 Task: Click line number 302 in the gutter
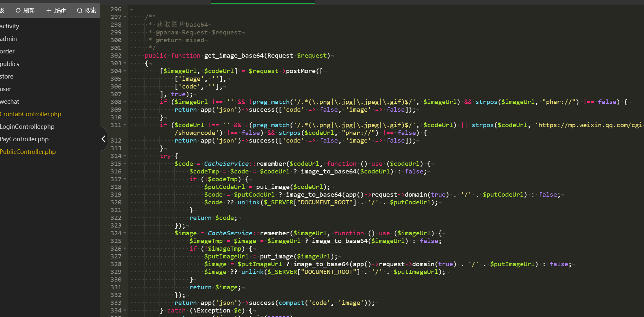(x=116, y=55)
